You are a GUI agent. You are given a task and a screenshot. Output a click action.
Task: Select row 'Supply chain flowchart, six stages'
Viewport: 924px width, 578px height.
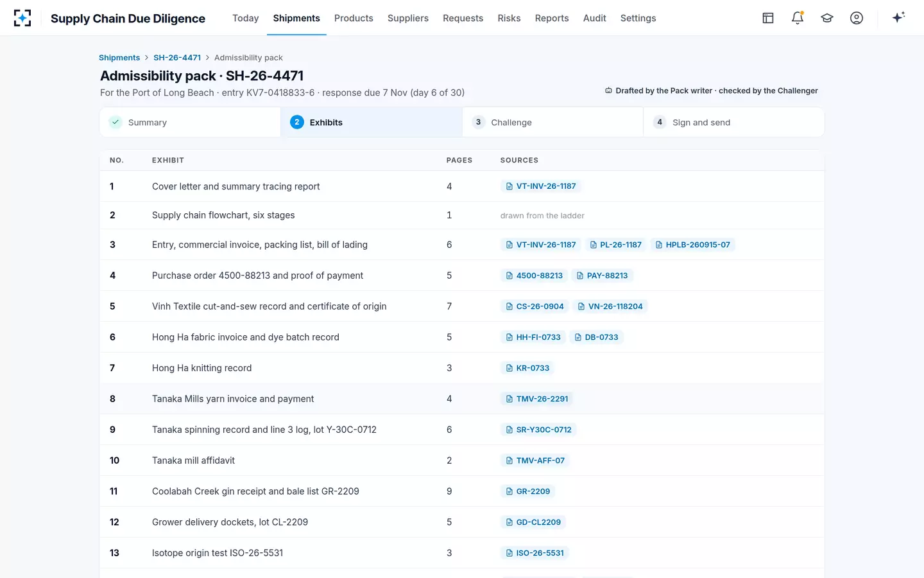point(462,215)
